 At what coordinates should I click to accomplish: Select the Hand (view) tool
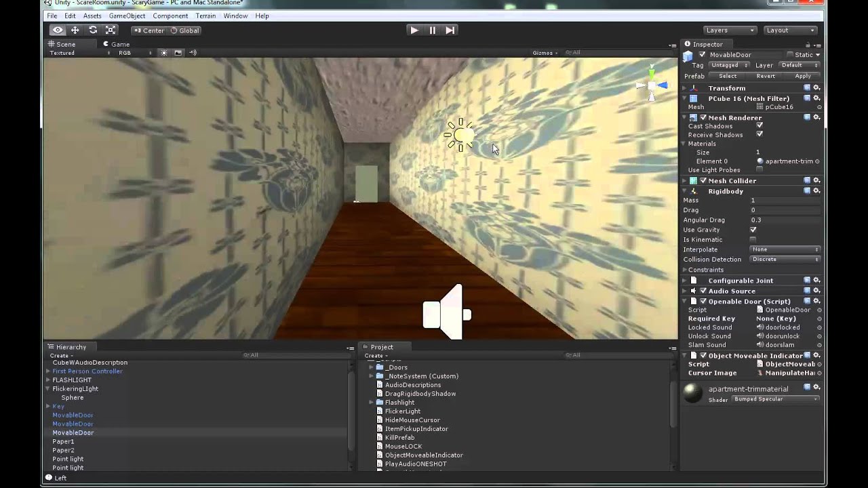point(58,30)
